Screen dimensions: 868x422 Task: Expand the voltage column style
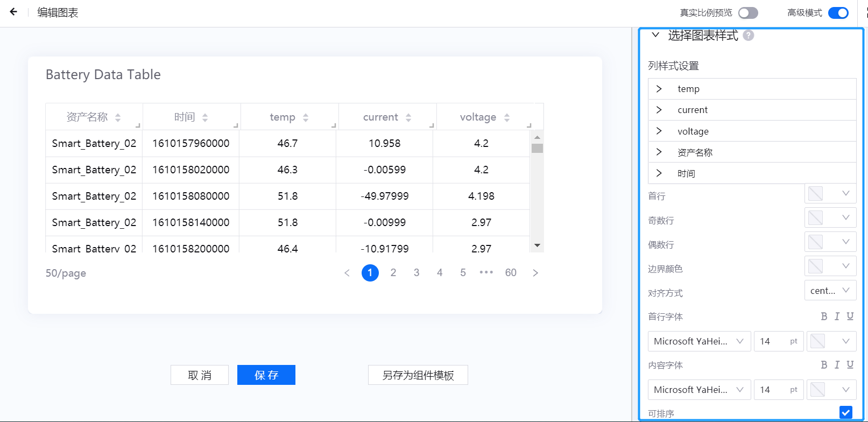coord(659,131)
